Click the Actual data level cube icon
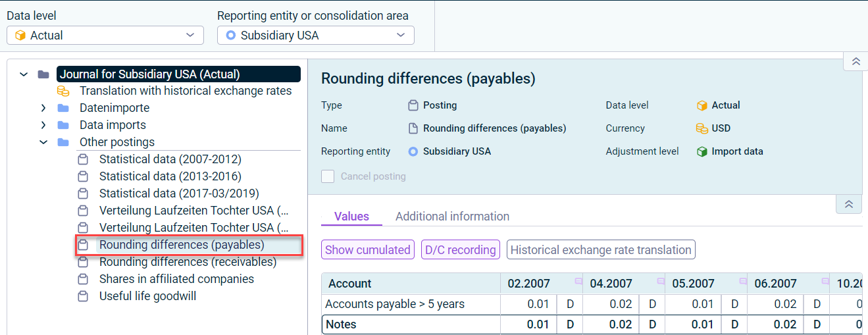Viewport: 868px width, 335px height. 702,105
